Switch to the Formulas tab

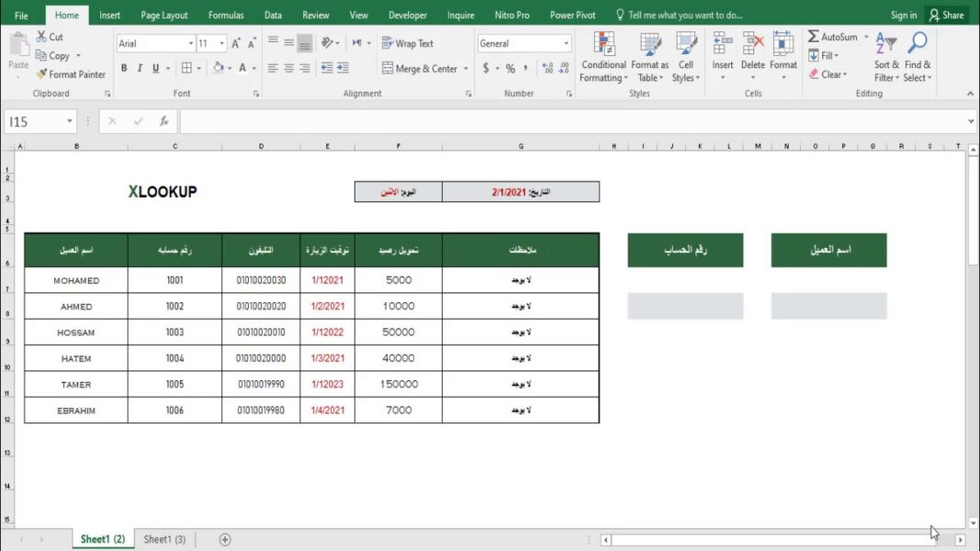click(x=226, y=15)
